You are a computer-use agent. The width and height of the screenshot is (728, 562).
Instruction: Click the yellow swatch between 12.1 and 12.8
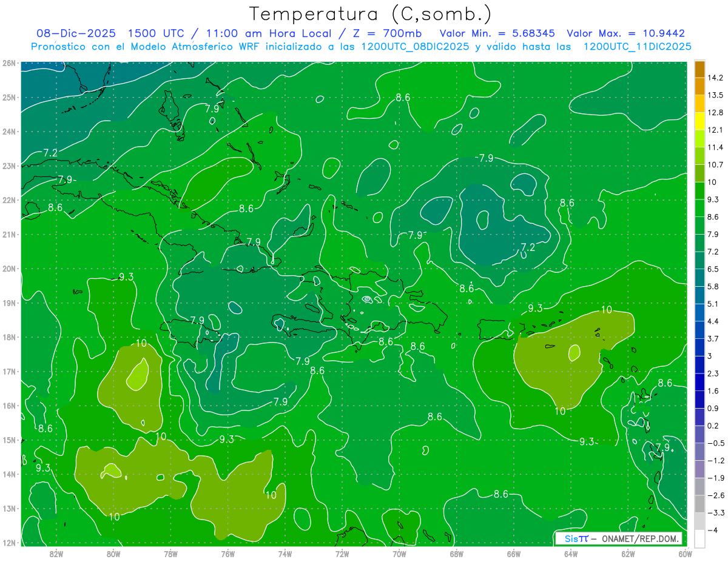(699, 121)
